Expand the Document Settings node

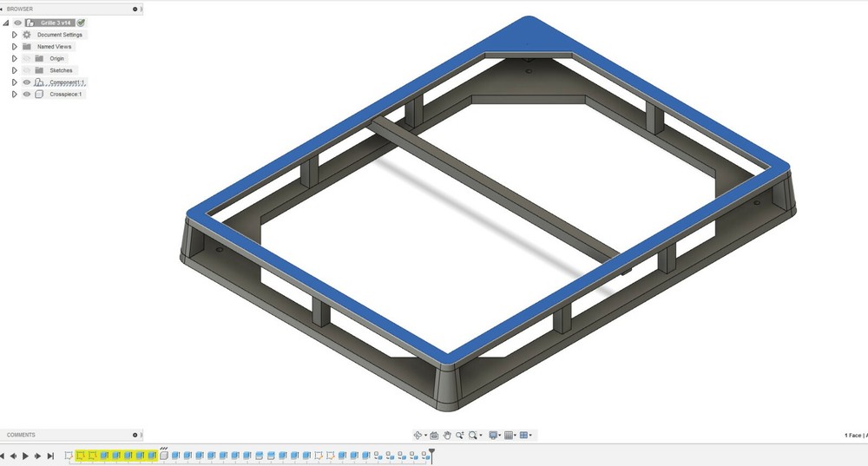click(15, 35)
